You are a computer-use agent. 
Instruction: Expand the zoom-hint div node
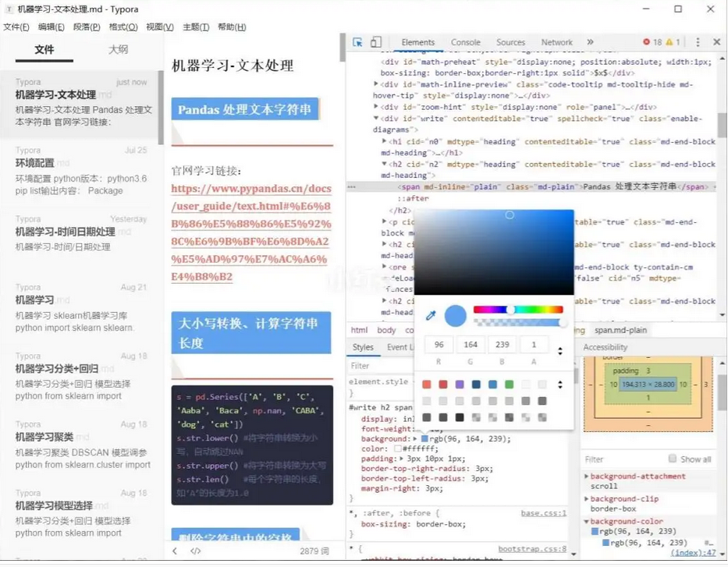click(376, 107)
